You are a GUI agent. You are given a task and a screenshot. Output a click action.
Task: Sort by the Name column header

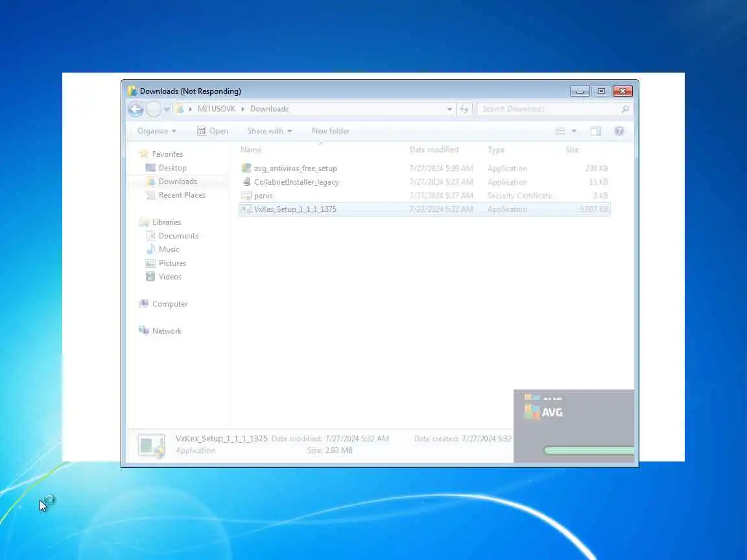[x=251, y=150]
